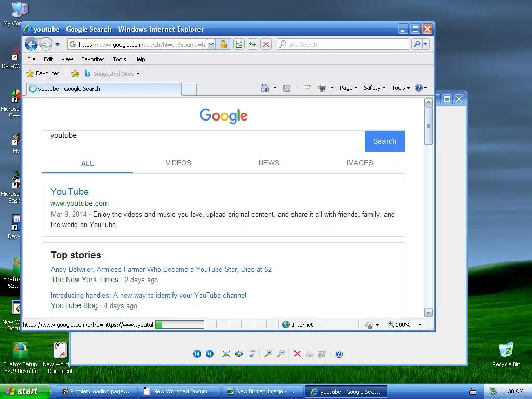Select the ALL results tab
Viewport: 532px width, 399px height.
[x=87, y=163]
